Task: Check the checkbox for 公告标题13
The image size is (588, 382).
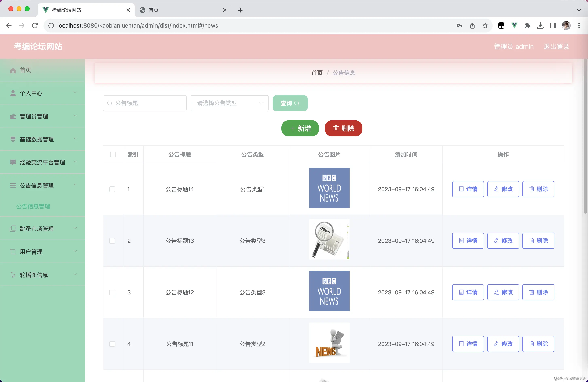Action: coord(112,241)
